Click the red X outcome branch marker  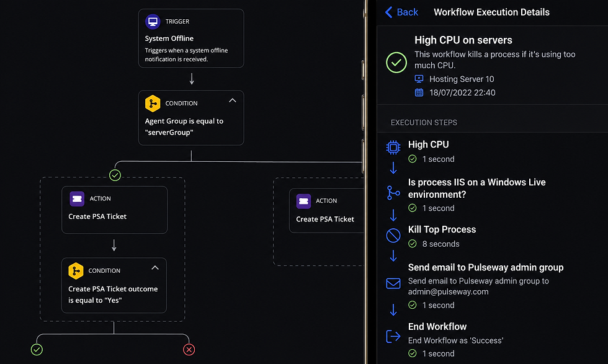click(x=189, y=350)
